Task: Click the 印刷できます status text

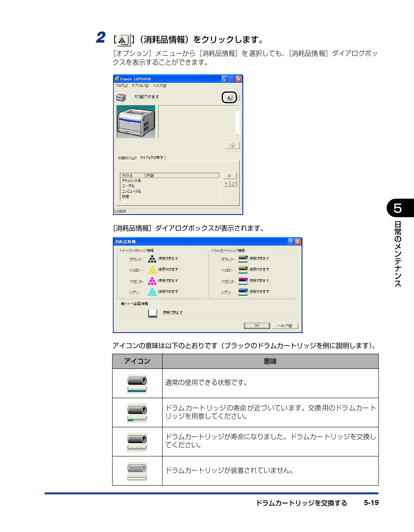Action: tap(147, 97)
